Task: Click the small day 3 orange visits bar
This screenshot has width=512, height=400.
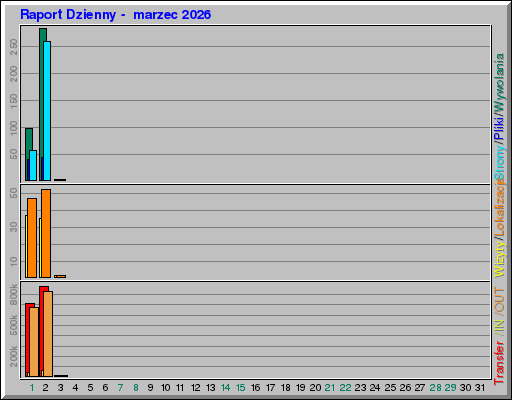Action: point(60,276)
